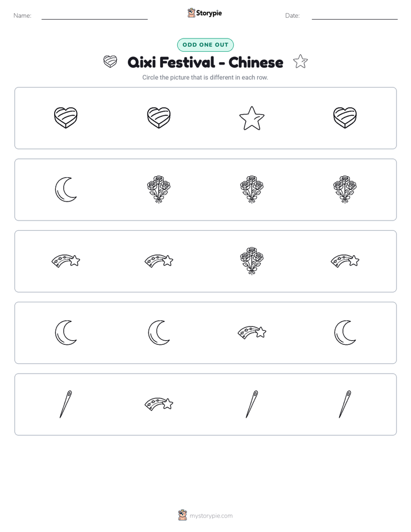
Task: Click the first needle in the bottom row
Action: [x=66, y=404]
